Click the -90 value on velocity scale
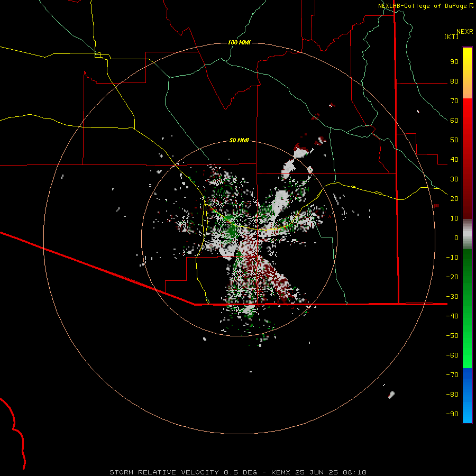This screenshot has height=476, width=476. coord(452,414)
